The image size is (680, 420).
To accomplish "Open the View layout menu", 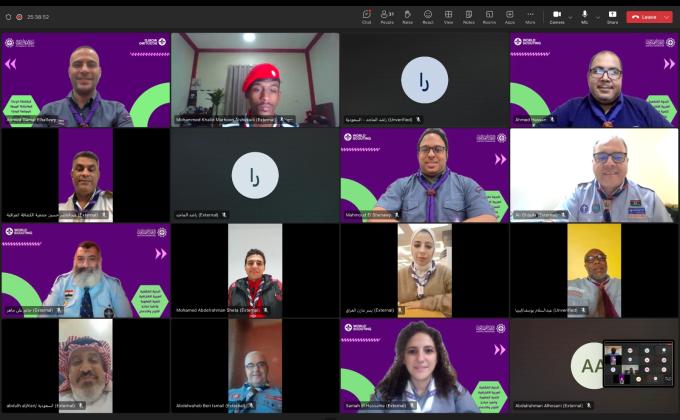I will [x=448, y=16].
